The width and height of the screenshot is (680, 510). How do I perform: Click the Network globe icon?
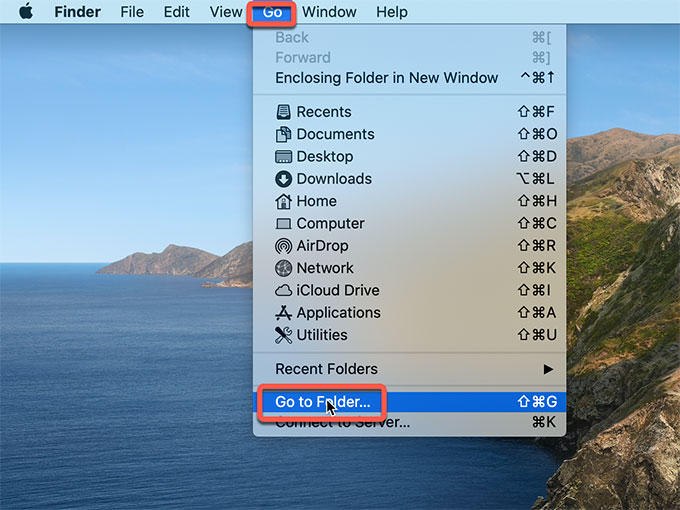coord(283,268)
